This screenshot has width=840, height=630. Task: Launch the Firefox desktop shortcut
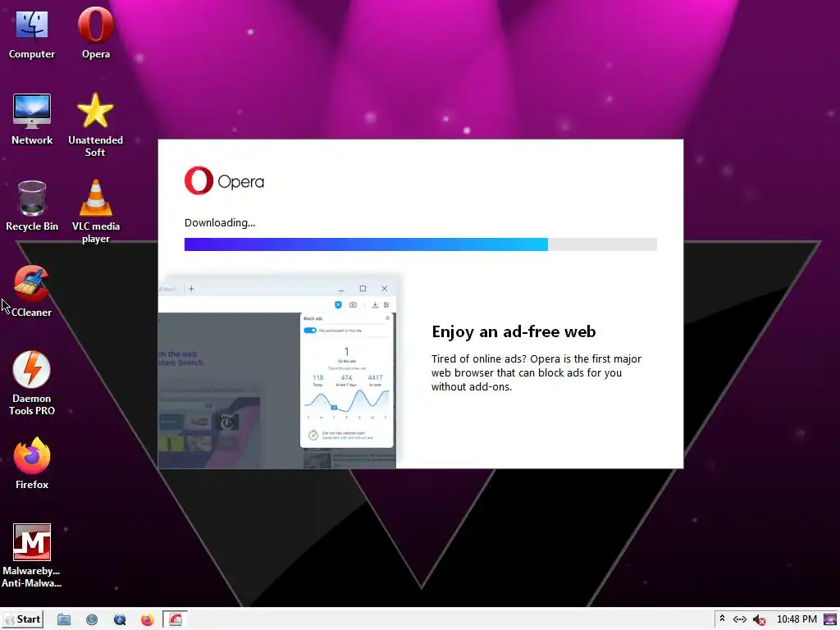[x=32, y=463]
